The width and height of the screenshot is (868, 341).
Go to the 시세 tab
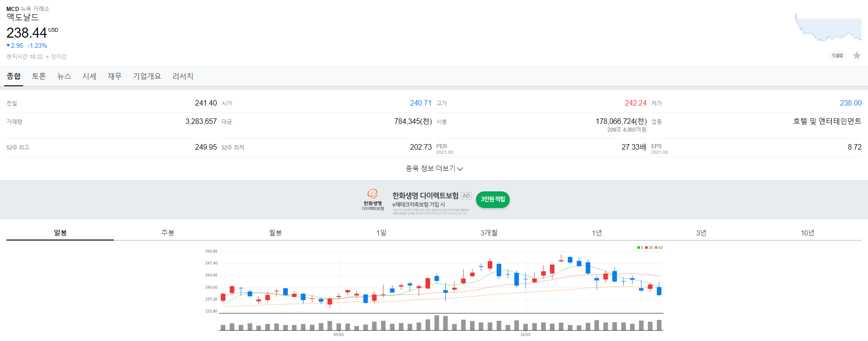[89, 76]
